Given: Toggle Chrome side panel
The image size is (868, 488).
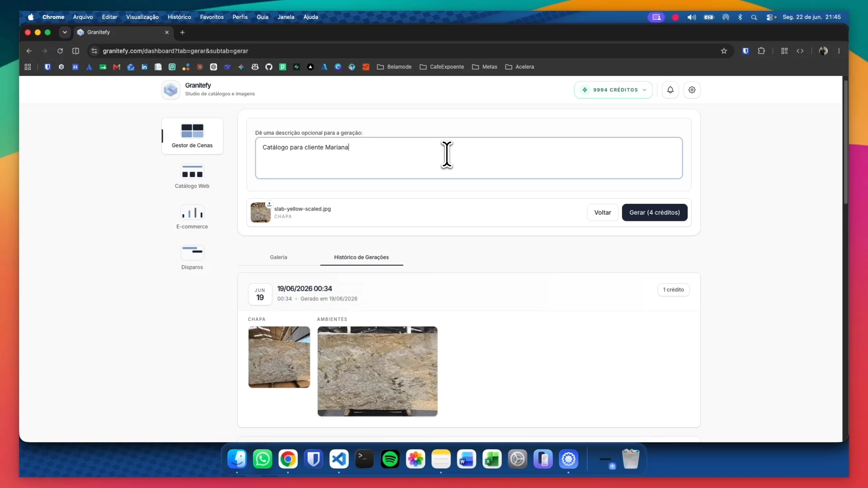Looking at the screenshot, I should click(x=75, y=51).
